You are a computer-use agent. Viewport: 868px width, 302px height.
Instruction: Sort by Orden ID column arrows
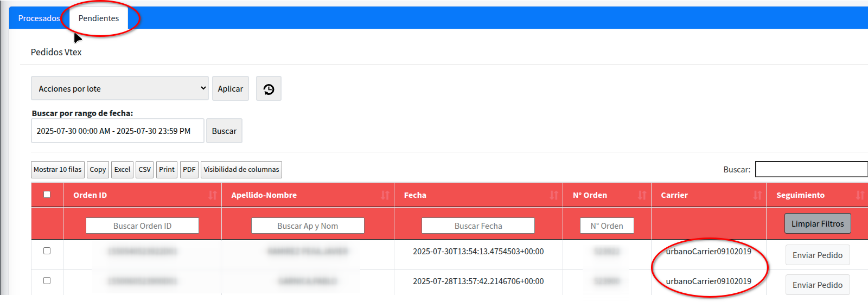[x=212, y=195]
